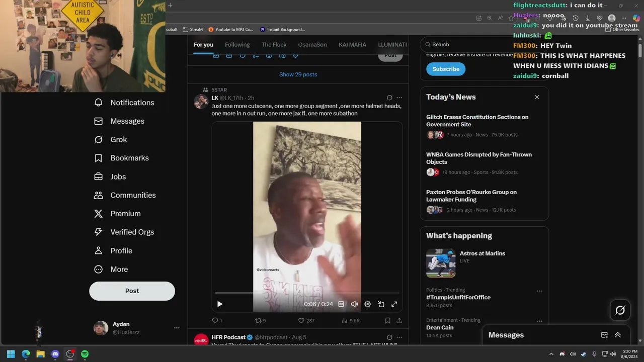
Task: Switch to the Following tab
Action: click(237, 45)
